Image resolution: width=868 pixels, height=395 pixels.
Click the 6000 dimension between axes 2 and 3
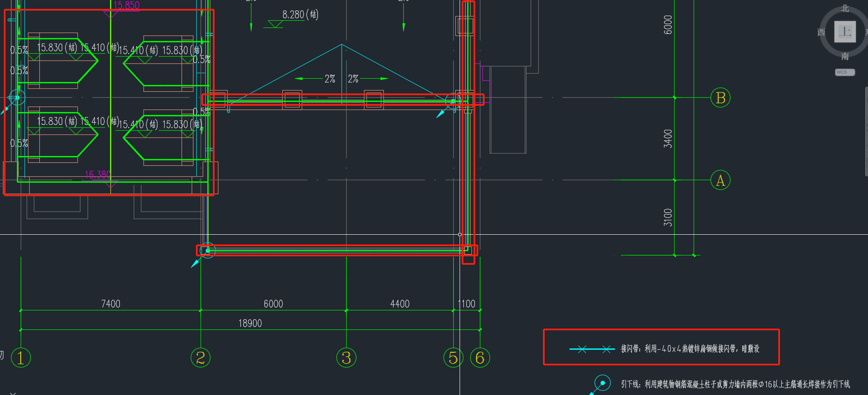click(273, 304)
